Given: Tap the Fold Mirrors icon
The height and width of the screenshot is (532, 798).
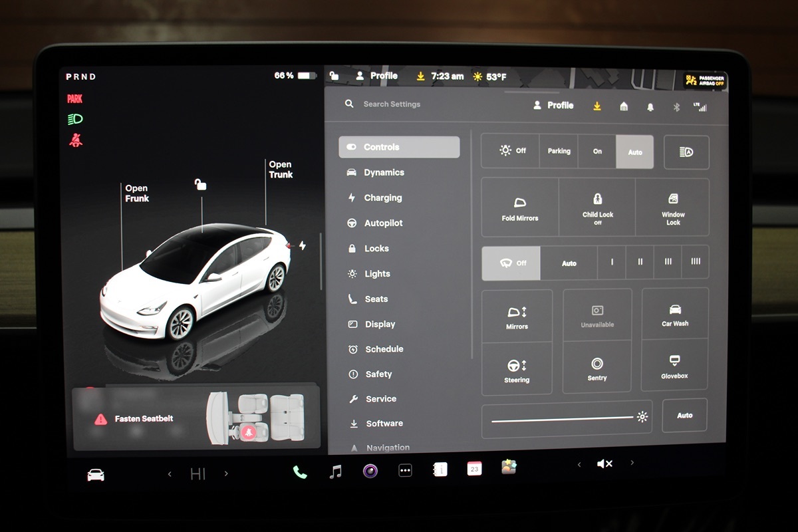Looking at the screenshot, I should (520, 207).
